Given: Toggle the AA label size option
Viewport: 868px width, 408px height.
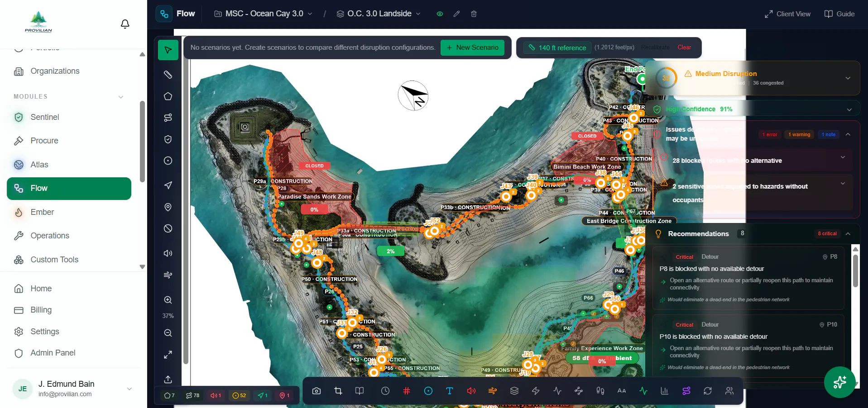Looking at the screenshot, I should (622, 391).
